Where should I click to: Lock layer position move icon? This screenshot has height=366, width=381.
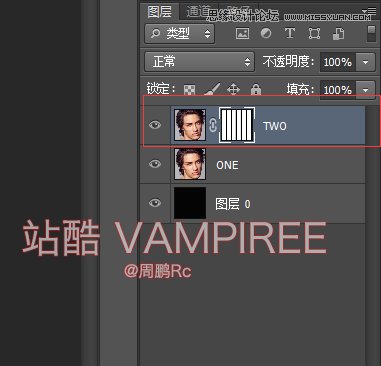point(233,89)
